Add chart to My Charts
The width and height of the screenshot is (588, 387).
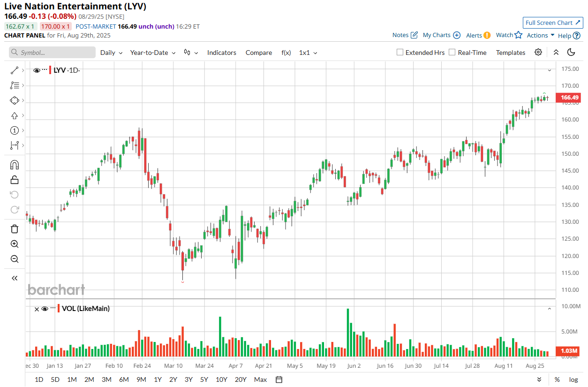(x=442, y=35)
